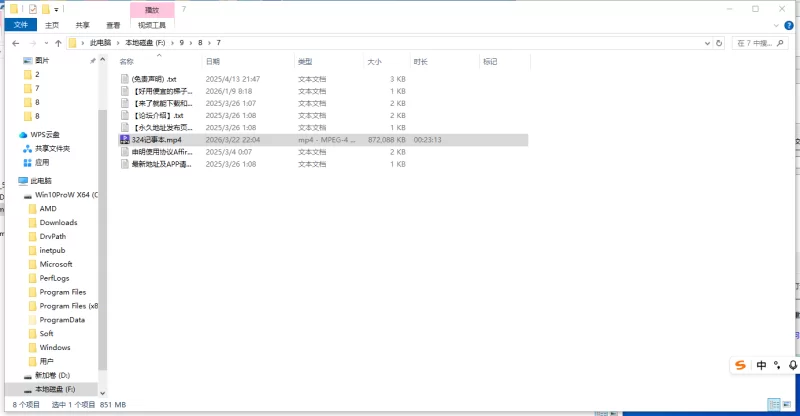The height and width of the screenshot is (416, 800).
Task: Open the 文件 menu tab
Action: coord(21,25)
